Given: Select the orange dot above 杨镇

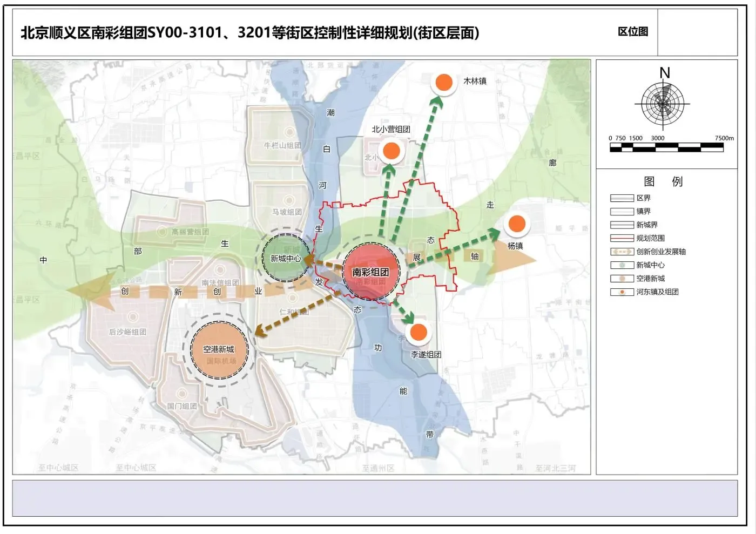Looking at the screenshot, I should tap(517, 224).
